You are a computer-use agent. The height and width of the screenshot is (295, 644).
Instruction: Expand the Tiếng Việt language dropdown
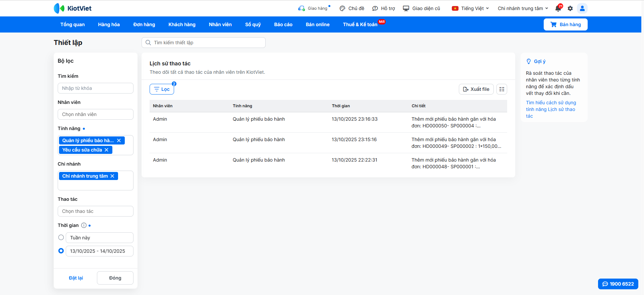tap(470, 8)
